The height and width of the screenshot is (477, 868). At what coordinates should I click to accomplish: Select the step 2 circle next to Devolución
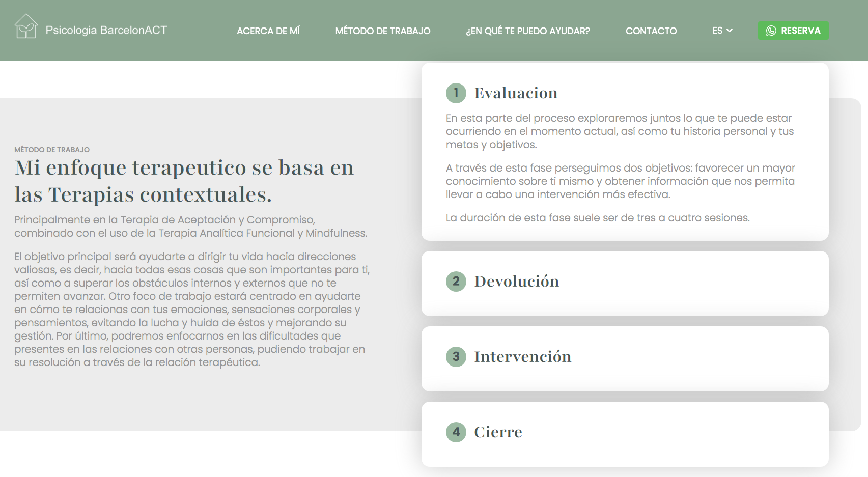[456, 281]
